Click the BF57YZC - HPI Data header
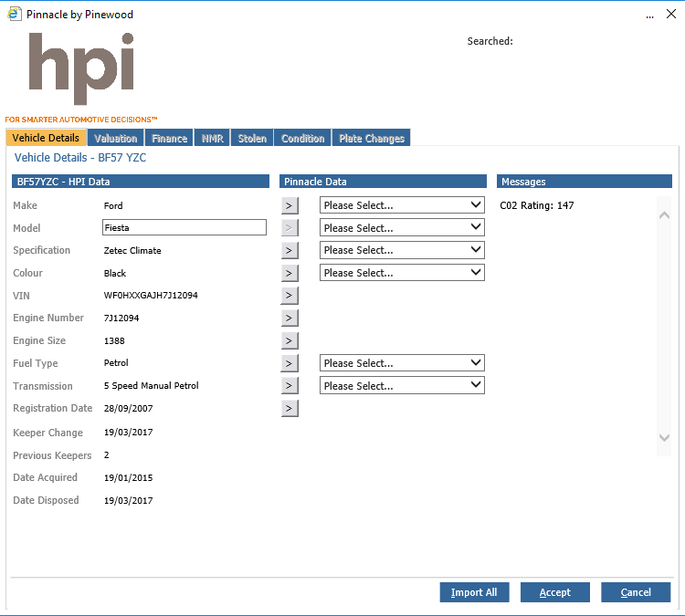 point(141,182)
